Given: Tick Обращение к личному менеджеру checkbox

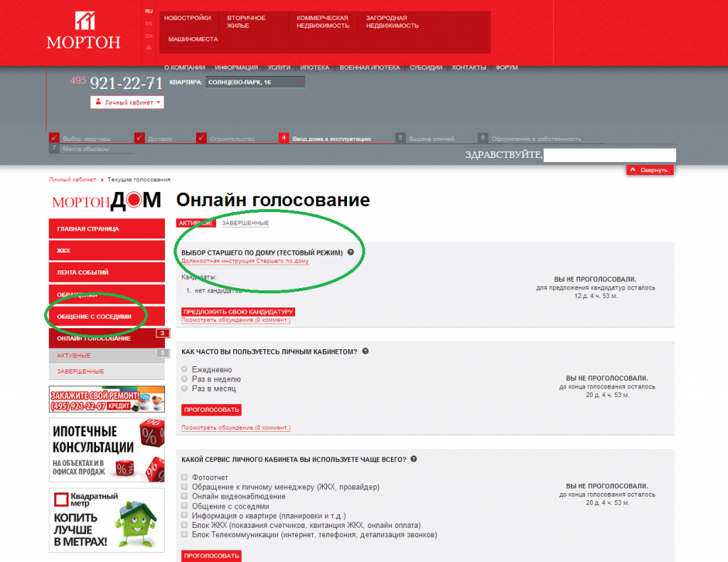Looking at the screenshot, I should pos(184,487).
